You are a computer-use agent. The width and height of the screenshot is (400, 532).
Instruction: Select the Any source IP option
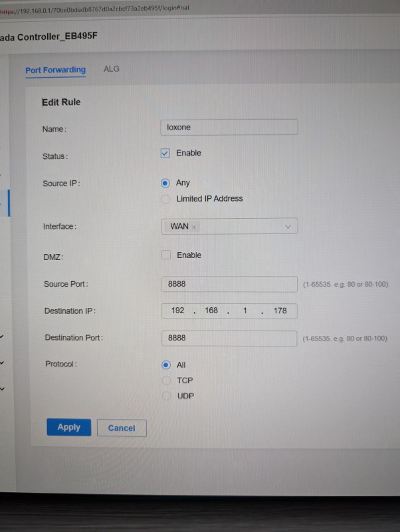165,184
